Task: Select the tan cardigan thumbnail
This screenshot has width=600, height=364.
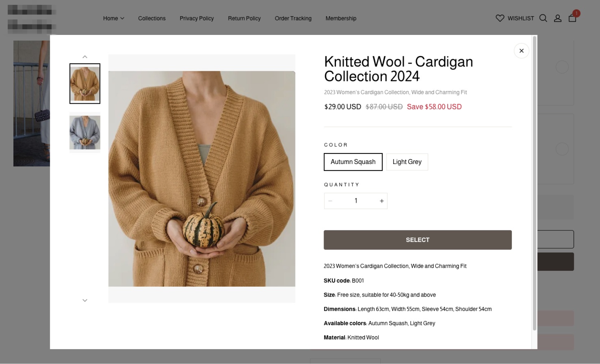Action: (x=85, y=84)
